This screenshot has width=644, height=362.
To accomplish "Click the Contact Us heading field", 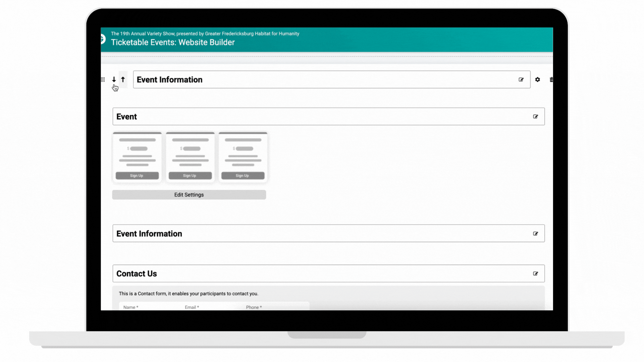I will coord(329,274).
